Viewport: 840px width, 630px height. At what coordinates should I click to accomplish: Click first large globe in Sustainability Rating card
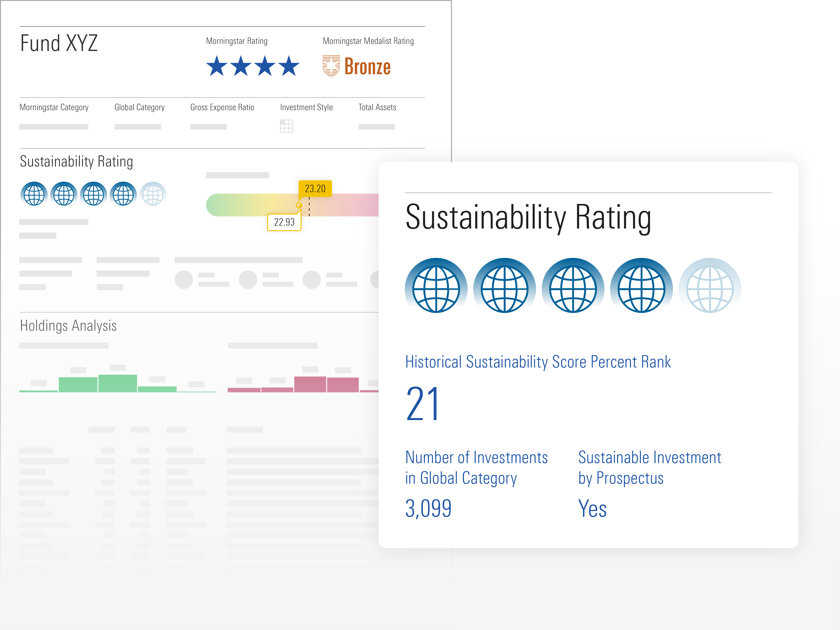click(x=436, y=289)
